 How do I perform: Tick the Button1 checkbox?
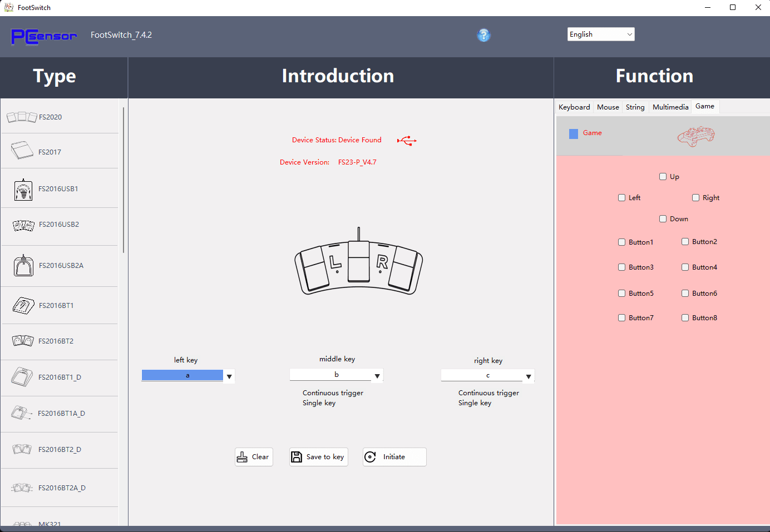[x=621, y=242]
